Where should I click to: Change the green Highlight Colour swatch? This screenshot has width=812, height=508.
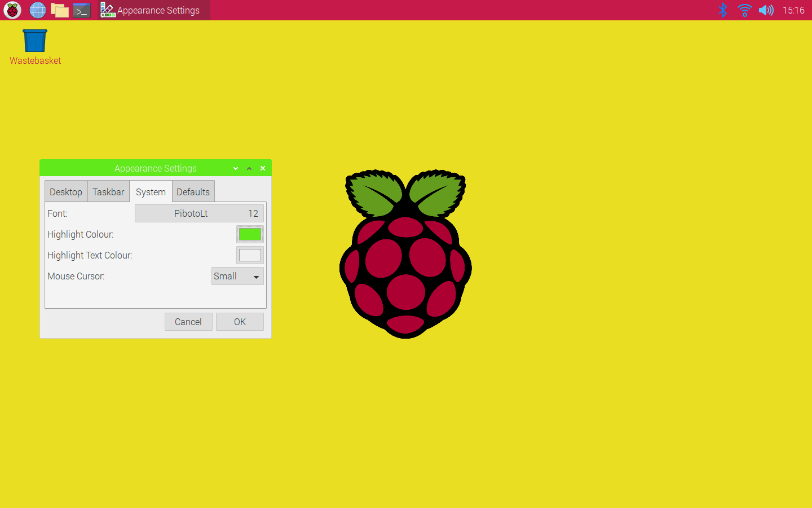point(250,234)
